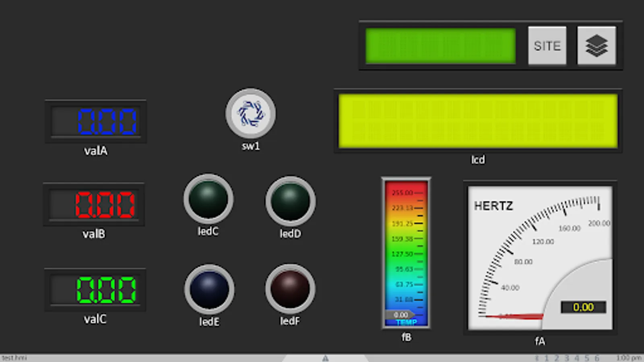Go to page 2 in the status bar

tap(557, 358)
